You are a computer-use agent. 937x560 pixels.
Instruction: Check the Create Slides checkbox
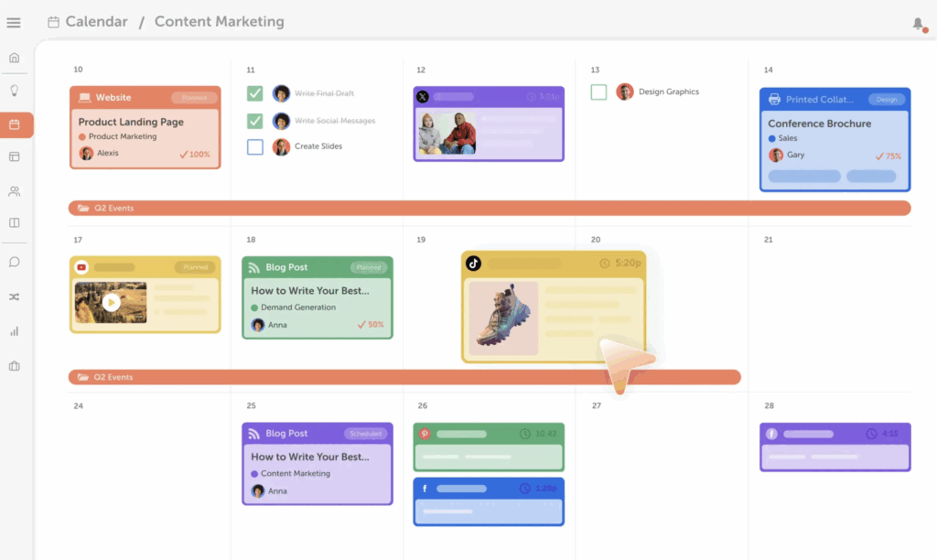[x=254, y=145]
